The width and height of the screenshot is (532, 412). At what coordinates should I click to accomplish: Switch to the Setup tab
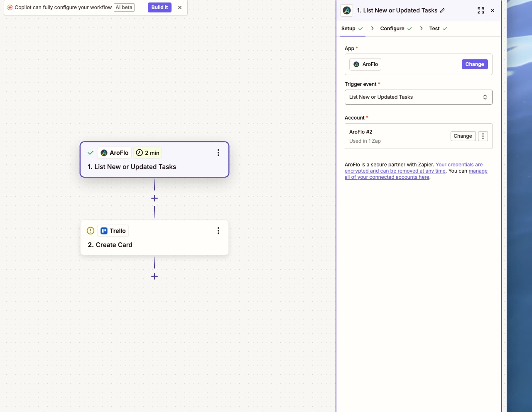(352, 29)
